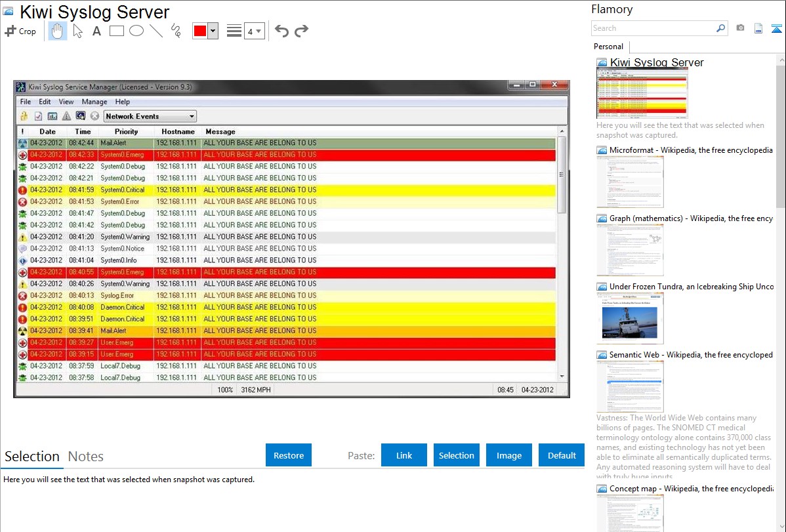Pick the text annotation tool
The width and height of the screenshot is (786, 532).
[96, 31]
